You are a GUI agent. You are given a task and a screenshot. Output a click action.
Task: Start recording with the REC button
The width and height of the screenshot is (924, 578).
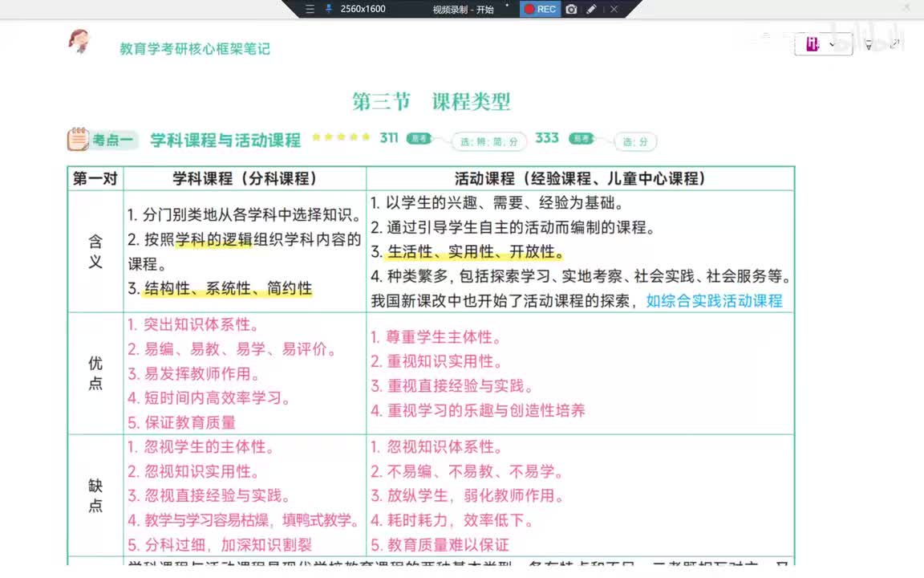[541, 9]
